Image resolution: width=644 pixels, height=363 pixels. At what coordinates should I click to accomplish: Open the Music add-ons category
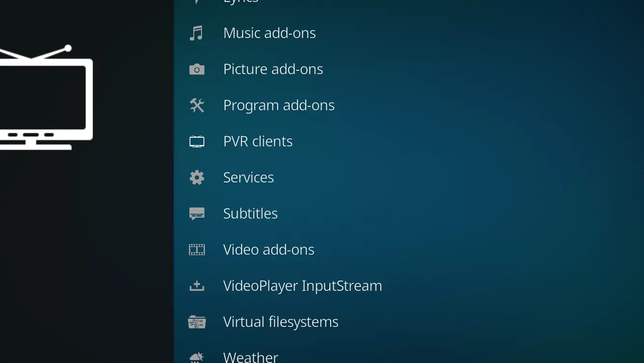pos(269,33)
